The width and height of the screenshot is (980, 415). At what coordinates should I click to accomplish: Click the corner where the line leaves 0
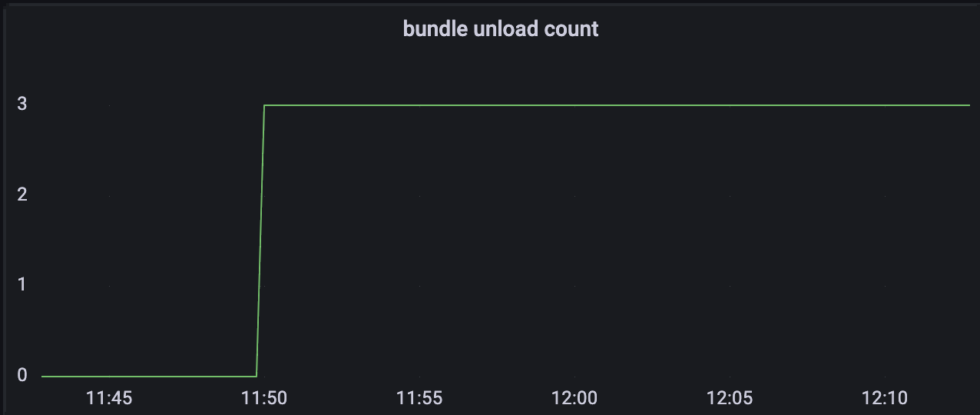[x=256, y=377]
